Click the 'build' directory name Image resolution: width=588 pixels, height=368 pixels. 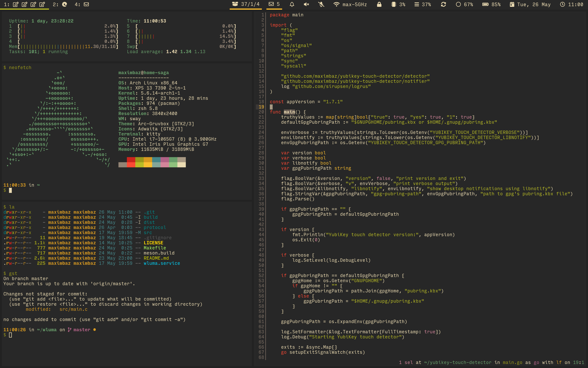click(151, 217)
